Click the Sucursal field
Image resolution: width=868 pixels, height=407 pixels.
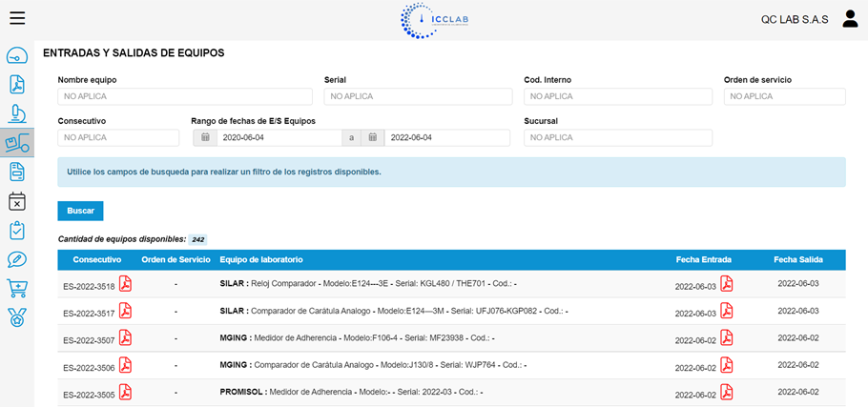(x=618, y=137)
